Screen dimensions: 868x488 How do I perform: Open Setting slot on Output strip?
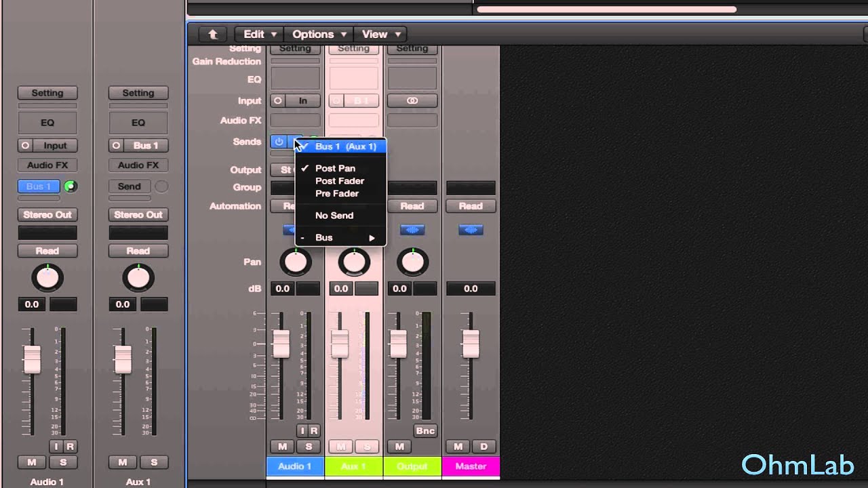pyautogui.click(x=412, y=49)
